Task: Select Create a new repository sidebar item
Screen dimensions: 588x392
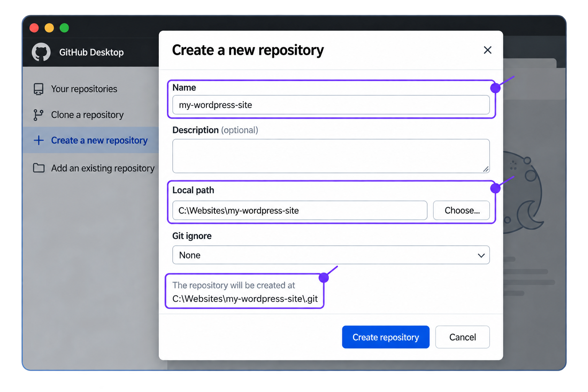Action: point(91,140)
